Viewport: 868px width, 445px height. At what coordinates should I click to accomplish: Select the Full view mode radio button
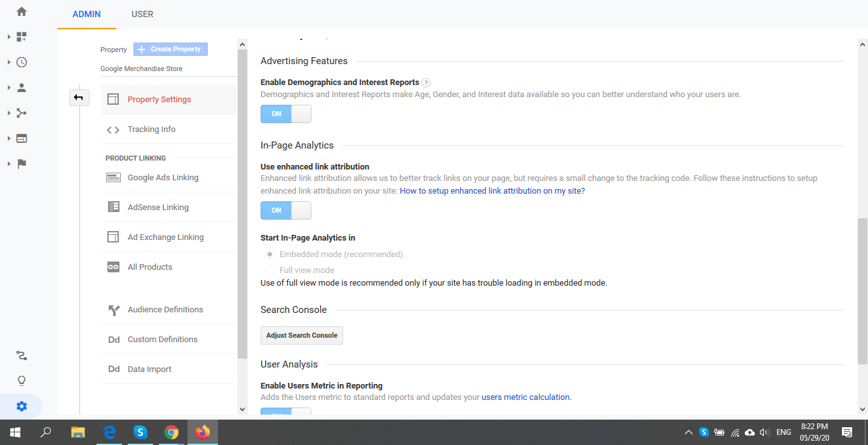(x=269, y=269)
